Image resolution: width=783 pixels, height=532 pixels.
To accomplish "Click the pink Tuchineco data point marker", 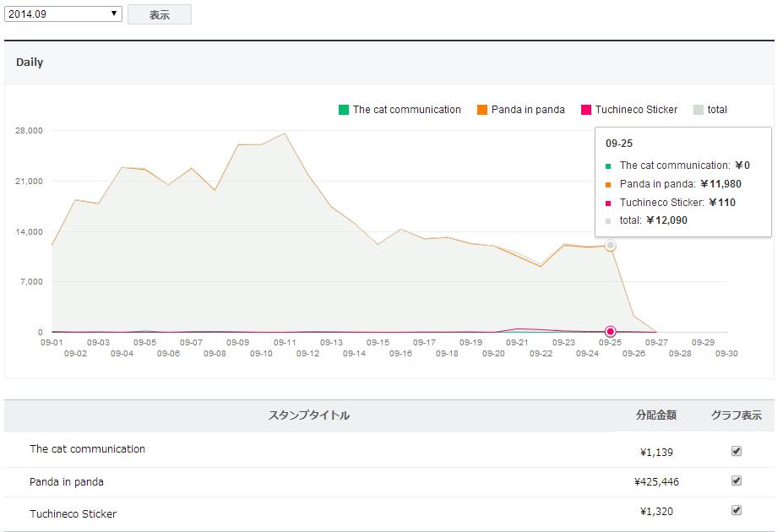I will point(610,332).
